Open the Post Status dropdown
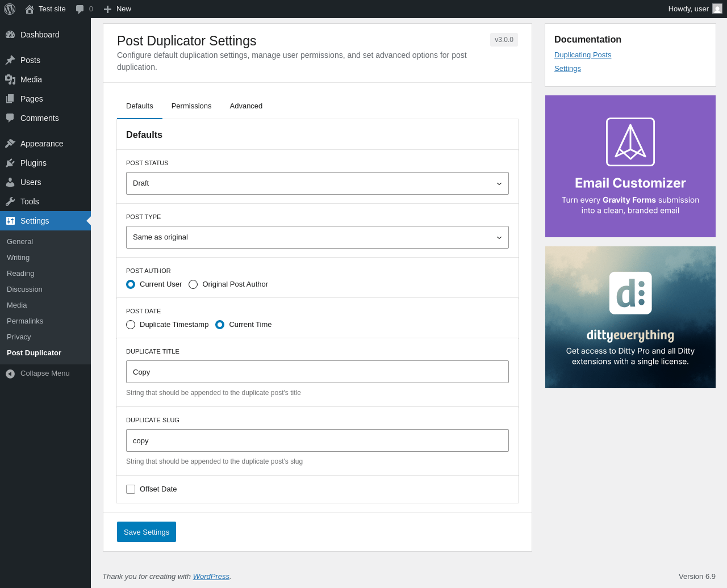The image size is (727, 588). (x=317, y=183)
